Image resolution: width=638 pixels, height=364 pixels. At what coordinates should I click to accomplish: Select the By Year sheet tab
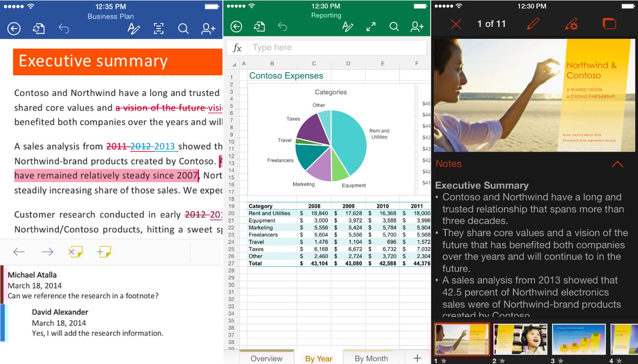pyautogui.click(x=318, y=358)
